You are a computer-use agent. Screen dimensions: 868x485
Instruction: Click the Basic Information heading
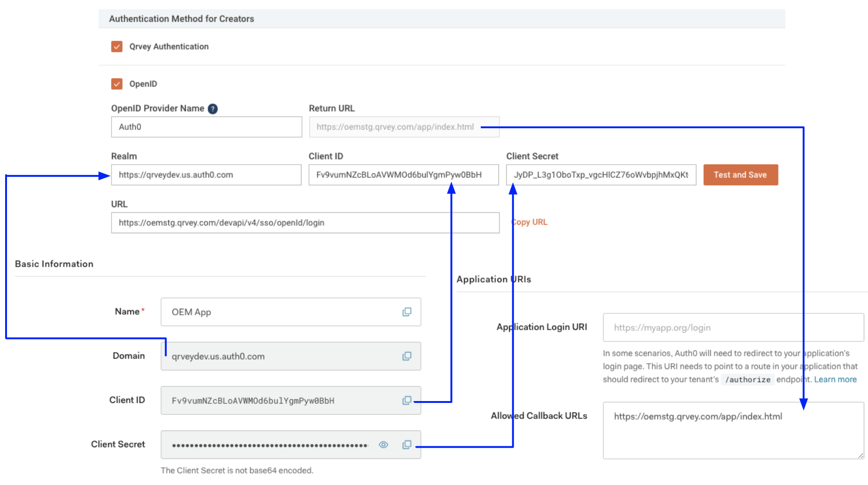click(x=54, y=264)
